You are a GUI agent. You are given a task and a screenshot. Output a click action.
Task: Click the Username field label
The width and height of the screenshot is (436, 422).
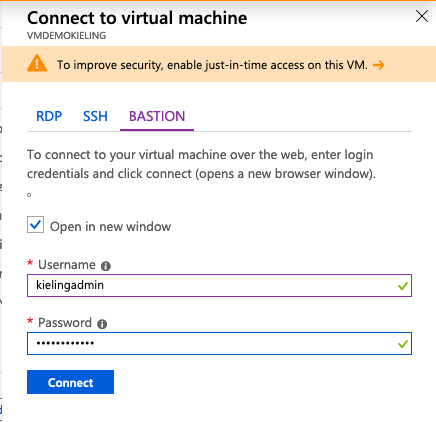click(x=67, y=265)
